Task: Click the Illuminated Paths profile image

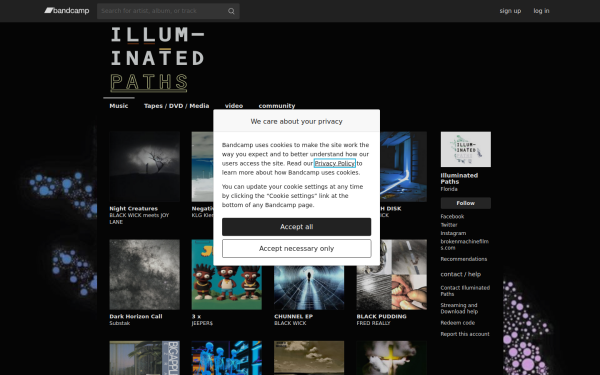Action: [x=466, y=149]
